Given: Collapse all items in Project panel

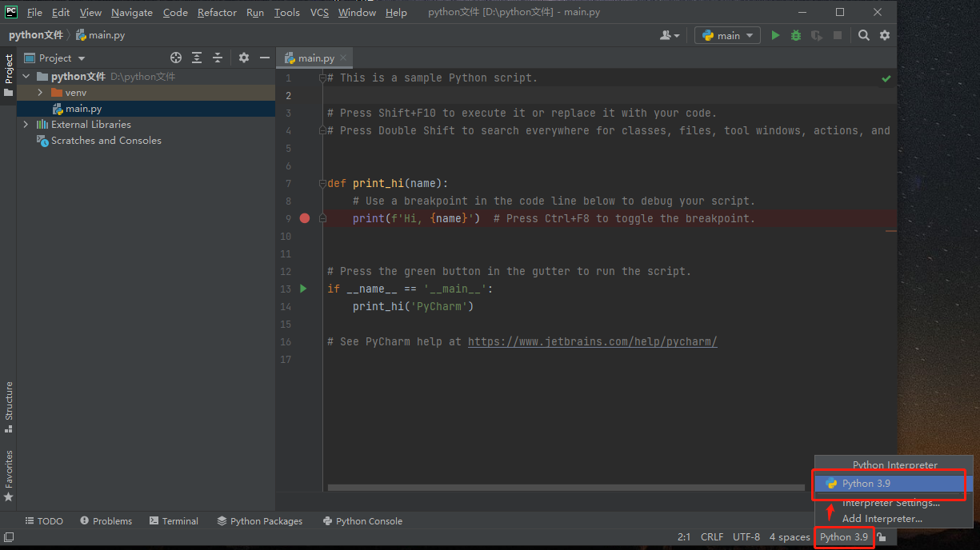Looking at the screenshot, I should 218,58.
